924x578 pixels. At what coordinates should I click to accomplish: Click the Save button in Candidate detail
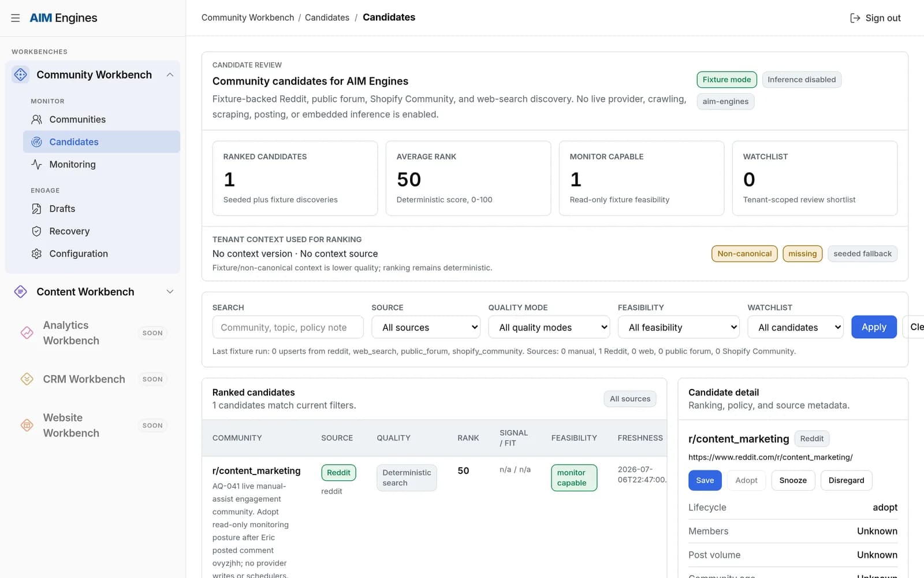[x=705, y=480]
